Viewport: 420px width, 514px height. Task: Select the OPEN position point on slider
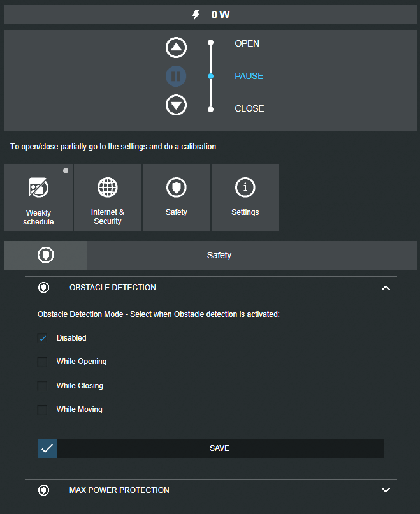point(210,43)
